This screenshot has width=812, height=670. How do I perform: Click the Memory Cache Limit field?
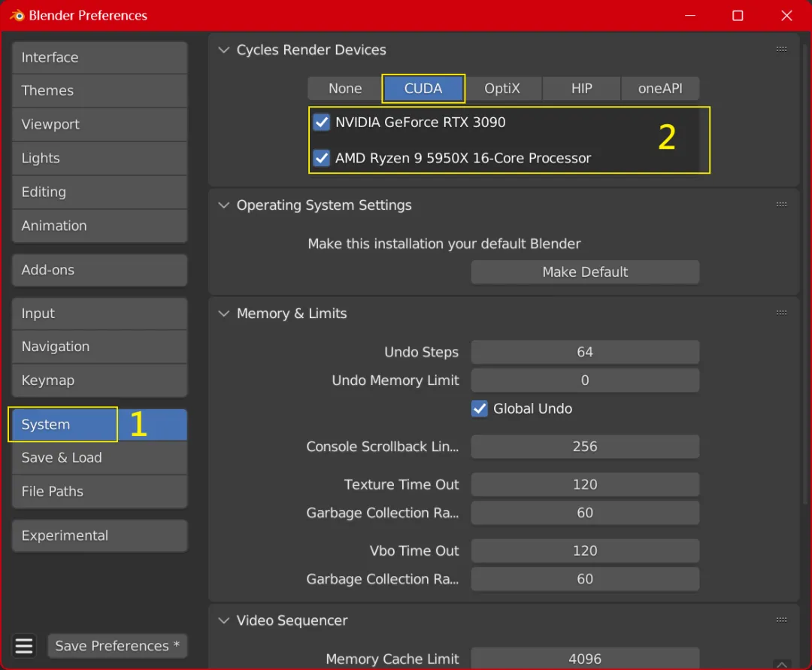[585, 659]
